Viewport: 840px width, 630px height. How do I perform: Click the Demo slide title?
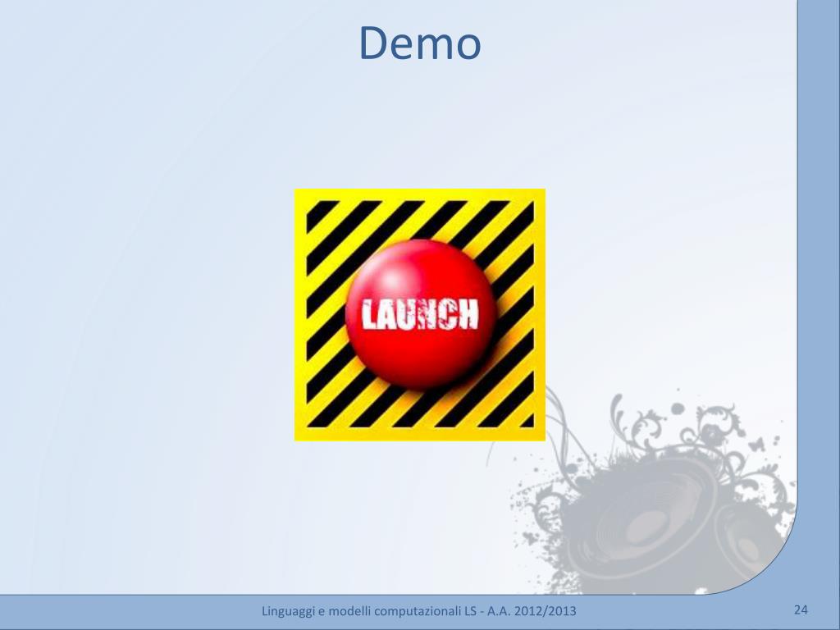click(420, 43)
